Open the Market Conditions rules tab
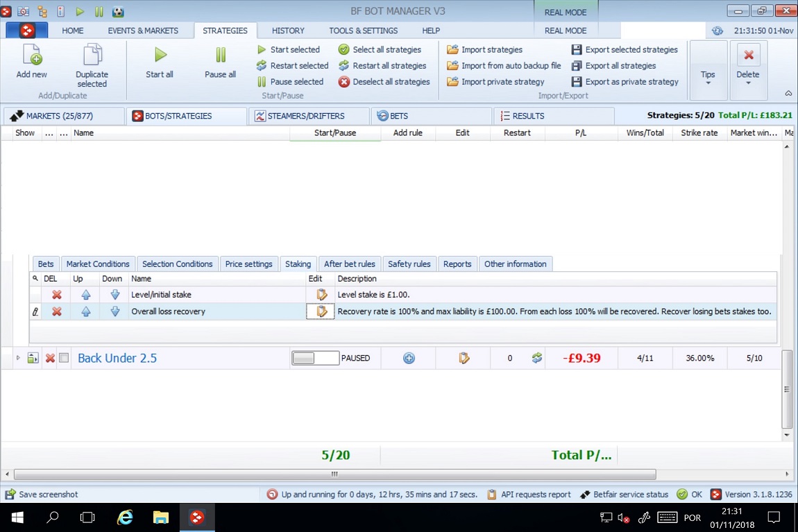 (x=98, y=264)
